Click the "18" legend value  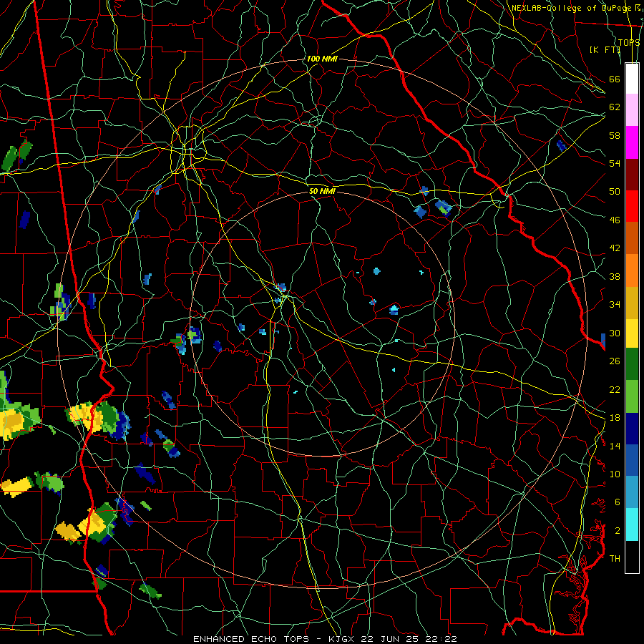(x=615, y=418)
